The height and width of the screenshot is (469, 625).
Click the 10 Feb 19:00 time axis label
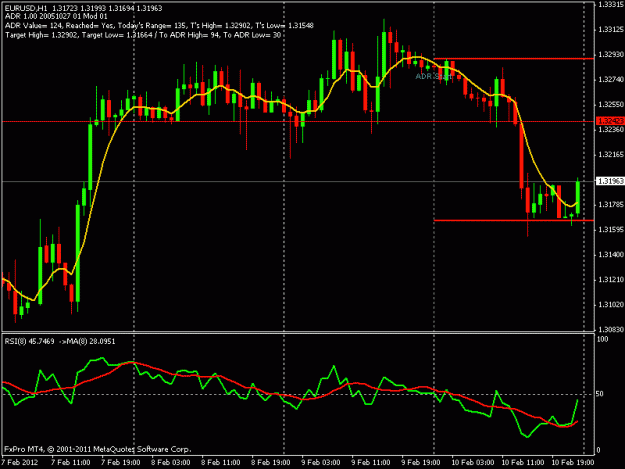pyautogui.click(x=573, y=462)
